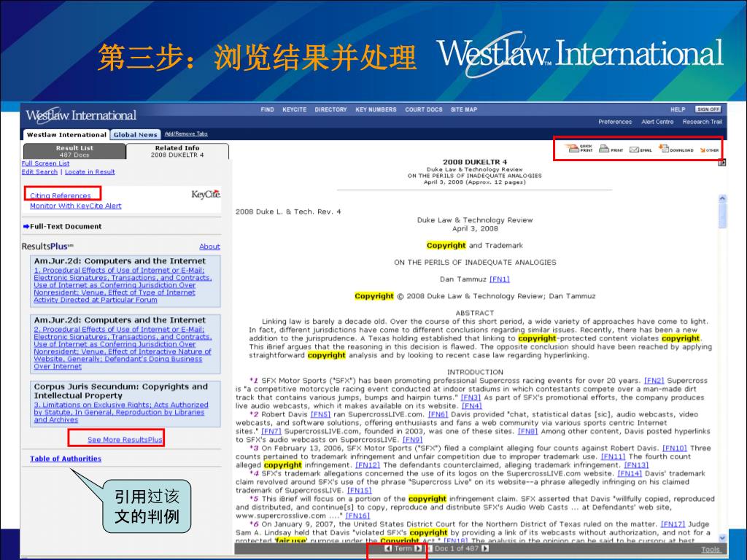
Task: Click See More ResultsPlus link
Action: [x=125, y=440]
